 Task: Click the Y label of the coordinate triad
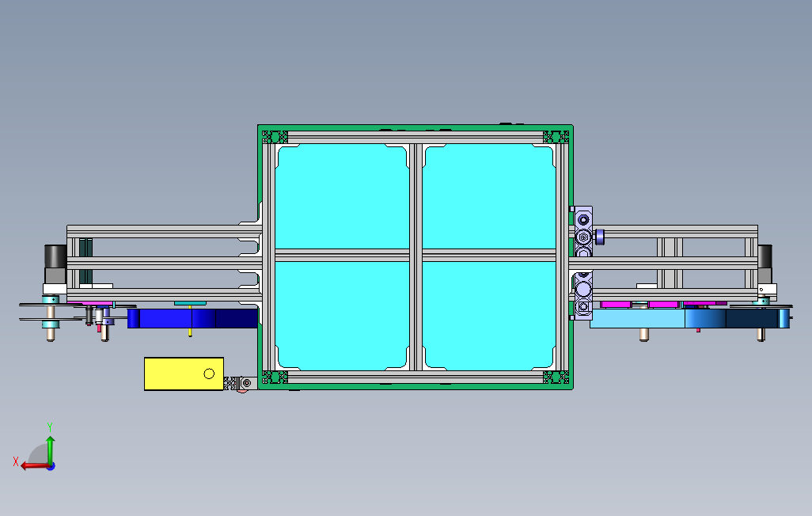click(x=50, y=427)
